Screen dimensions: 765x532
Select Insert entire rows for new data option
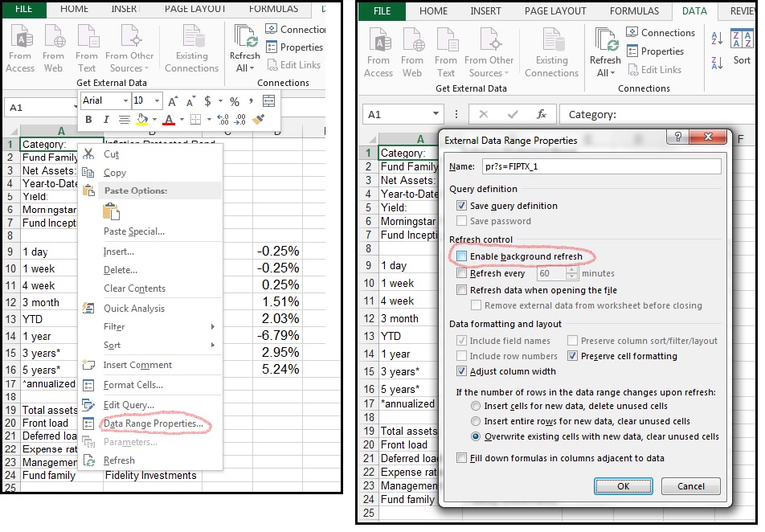(x=476, y=421)
